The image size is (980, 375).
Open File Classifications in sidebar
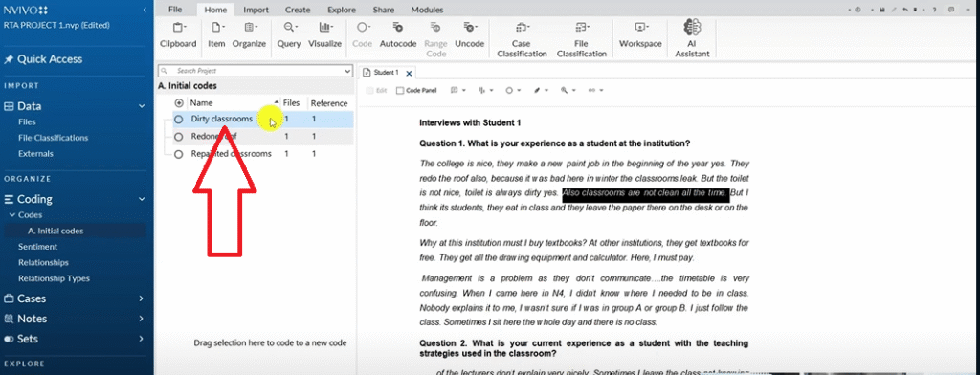pos(54,138)
